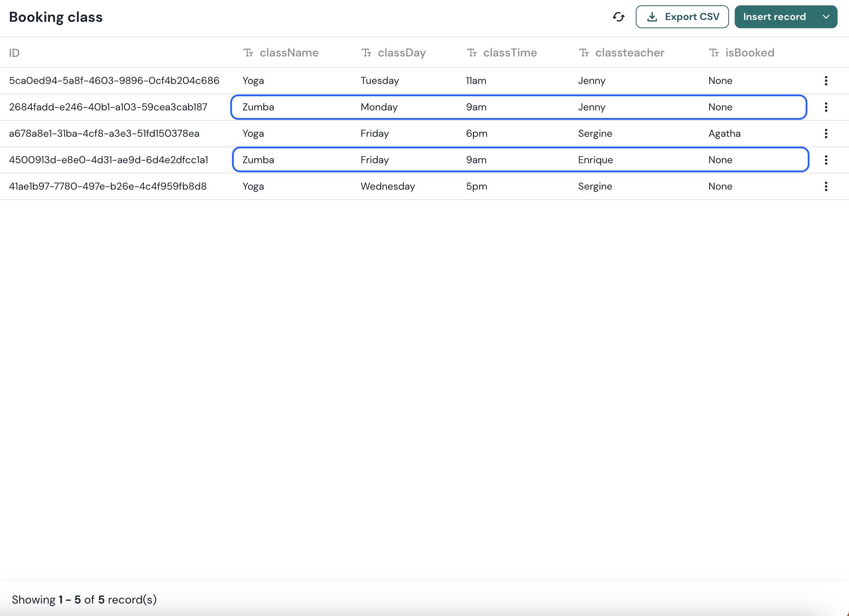Click the text type icon beside className
Viewport: 849px width, 616px height.
click(248, 53)
